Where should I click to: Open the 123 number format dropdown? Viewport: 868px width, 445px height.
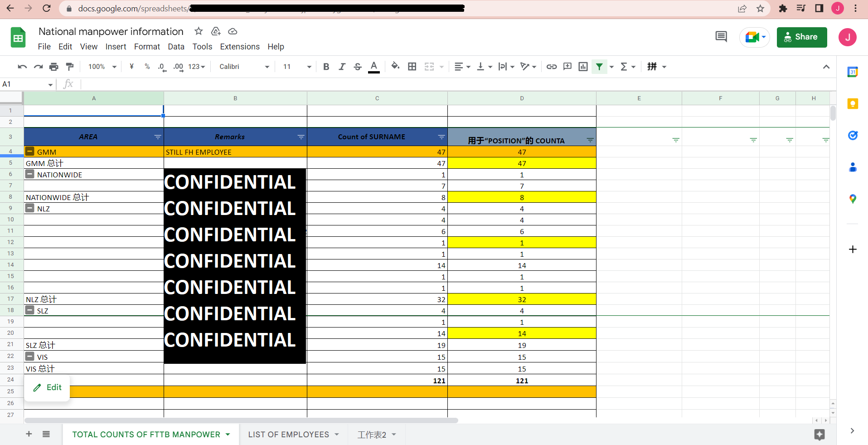click(197, 67)
